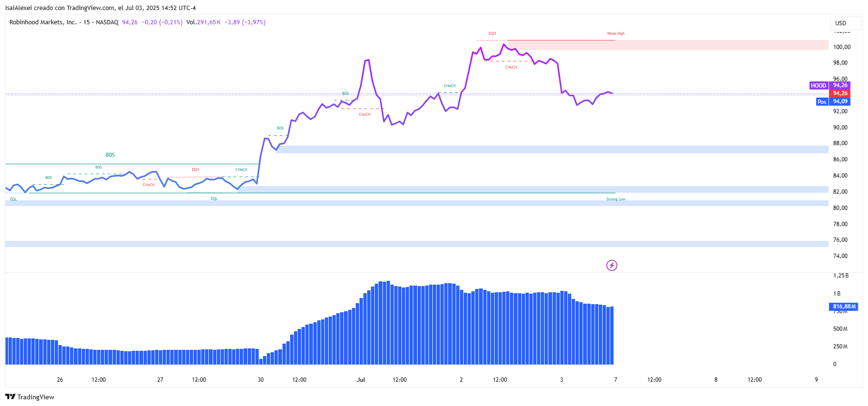Click date 8 on the time axis
Image resolution: width=868 pixels, height=406 pixels.
716,380
